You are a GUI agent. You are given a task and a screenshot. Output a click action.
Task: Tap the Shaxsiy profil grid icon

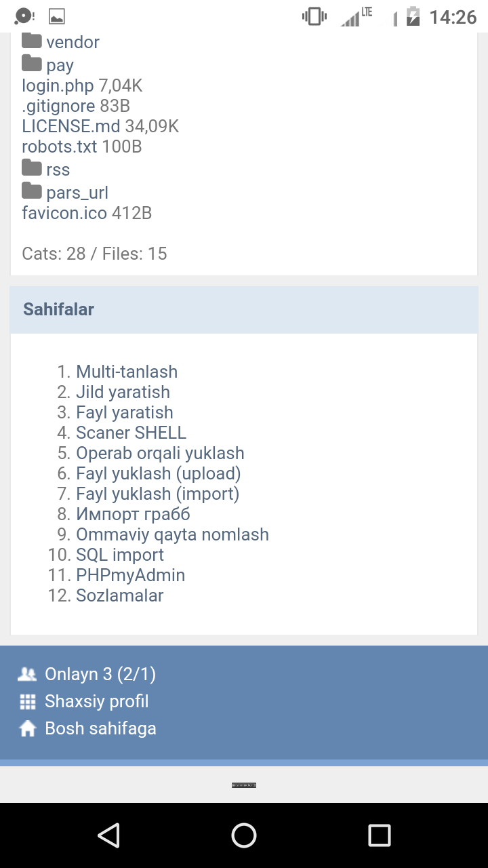click(x=28, y=701)
